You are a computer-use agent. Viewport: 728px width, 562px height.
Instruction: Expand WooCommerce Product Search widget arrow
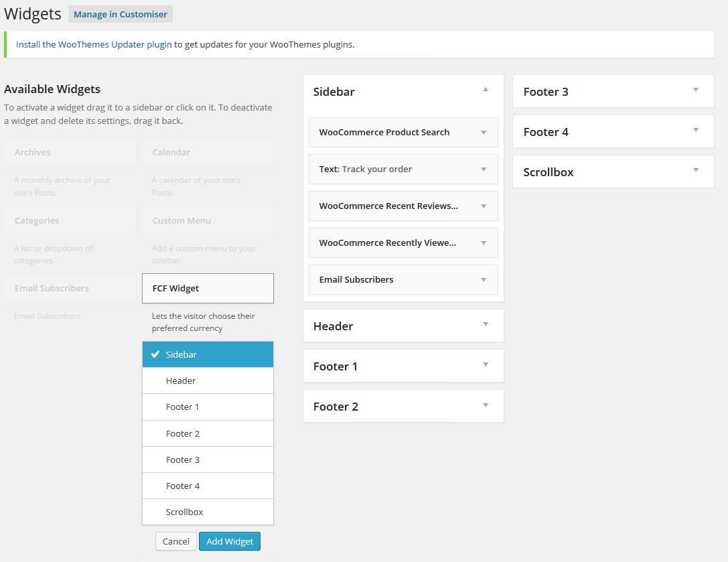[x=484, y=133]
